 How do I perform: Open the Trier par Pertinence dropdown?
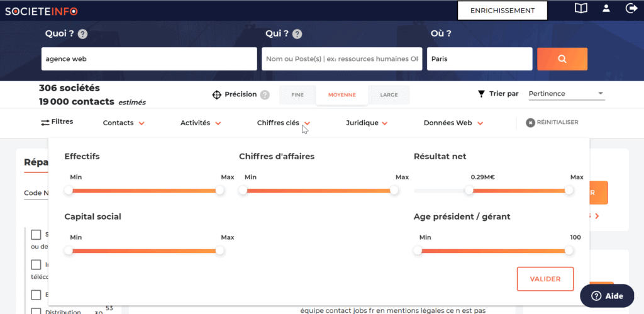click(566, 94)
